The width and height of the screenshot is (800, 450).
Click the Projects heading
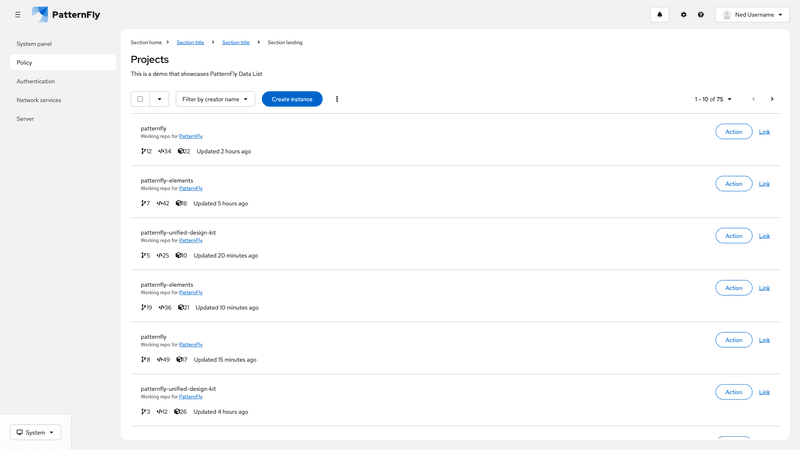pos(149,59)
